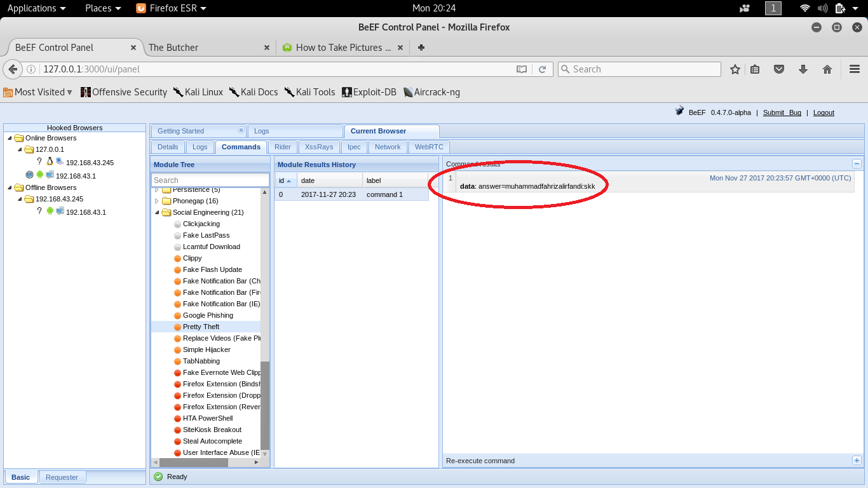The image size is (868, 488).
Task: Open the Firefox hamburger menu
Action: click(855, 69)
